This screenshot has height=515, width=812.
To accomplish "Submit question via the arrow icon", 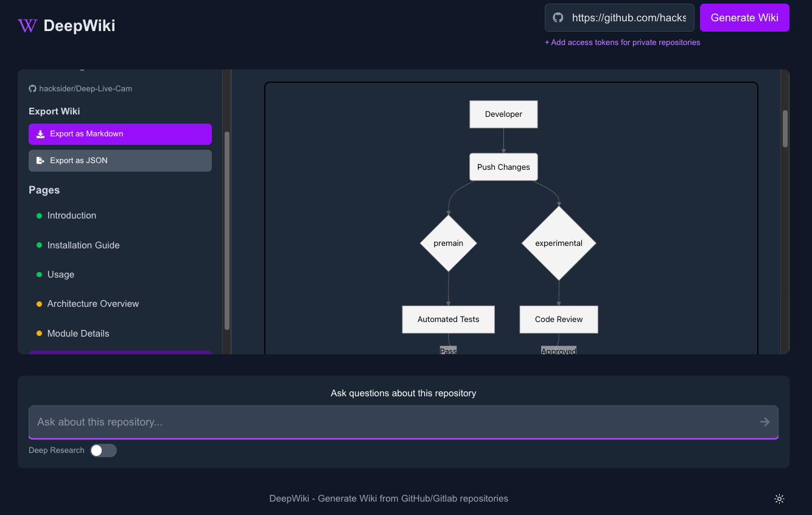I will pyautogui.click(x=765, y=422).
